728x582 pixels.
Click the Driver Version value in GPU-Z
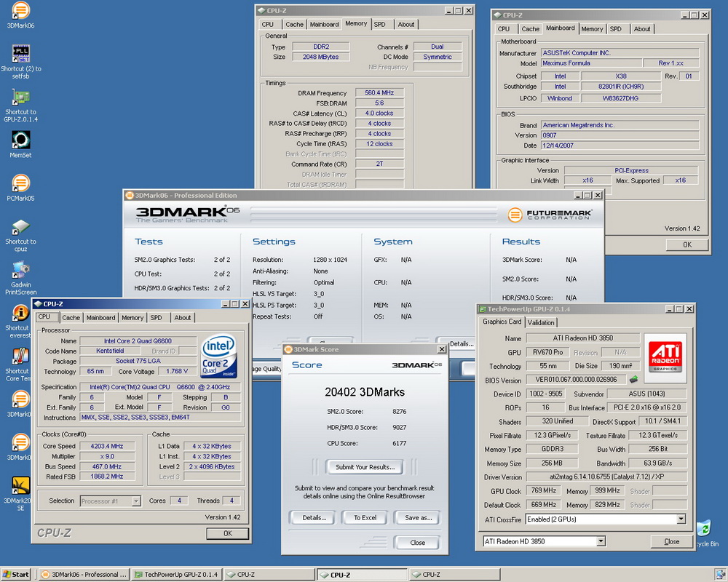coord(606,477)
